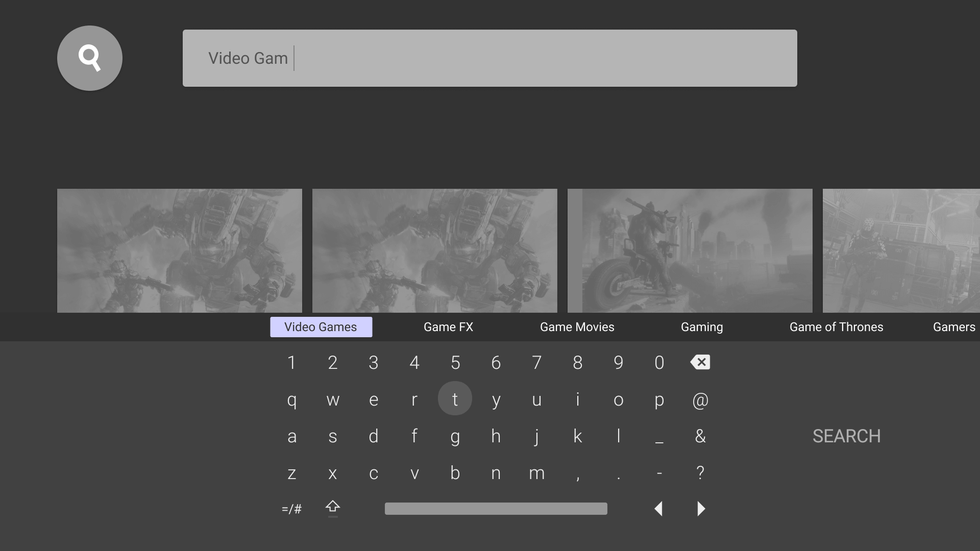Tap the letter w key
The width and height of the screenshot is (980, 551).
pyautogui.click(x=333, y=400)
